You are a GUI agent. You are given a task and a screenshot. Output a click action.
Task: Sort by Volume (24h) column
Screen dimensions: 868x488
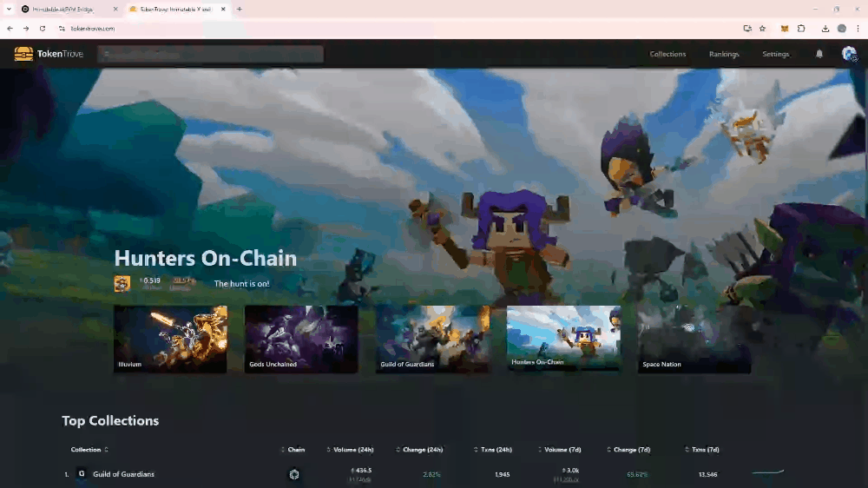[350, 449]
